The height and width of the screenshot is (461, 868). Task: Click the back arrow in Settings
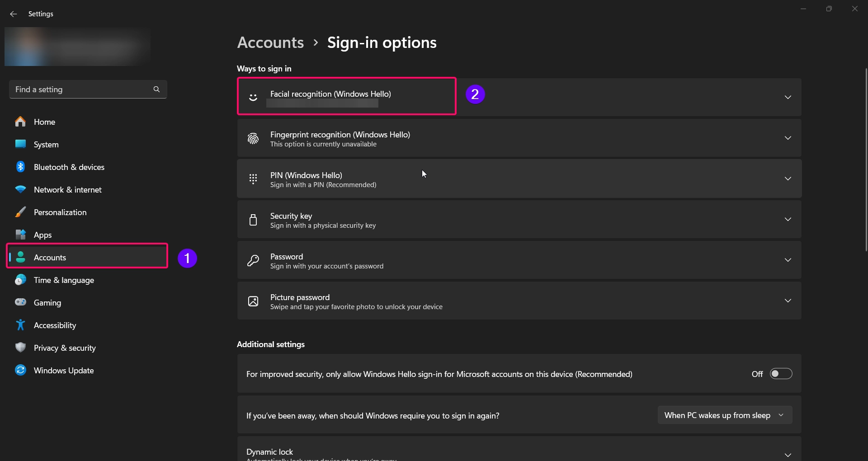pos(14,14)
